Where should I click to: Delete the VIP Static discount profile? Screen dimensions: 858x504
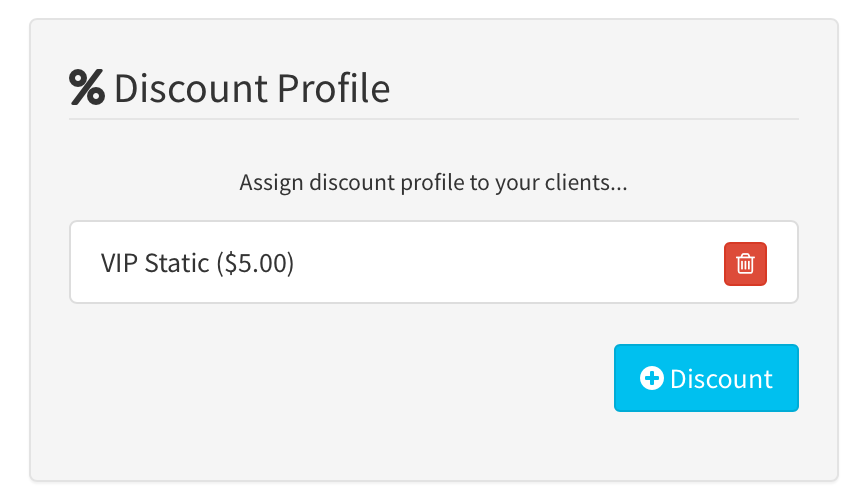pos(745,263)
